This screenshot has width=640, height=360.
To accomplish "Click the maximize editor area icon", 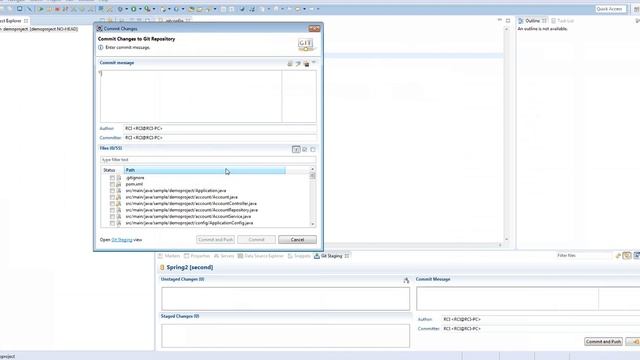I will pyautogui.click(x=508, y=20).
